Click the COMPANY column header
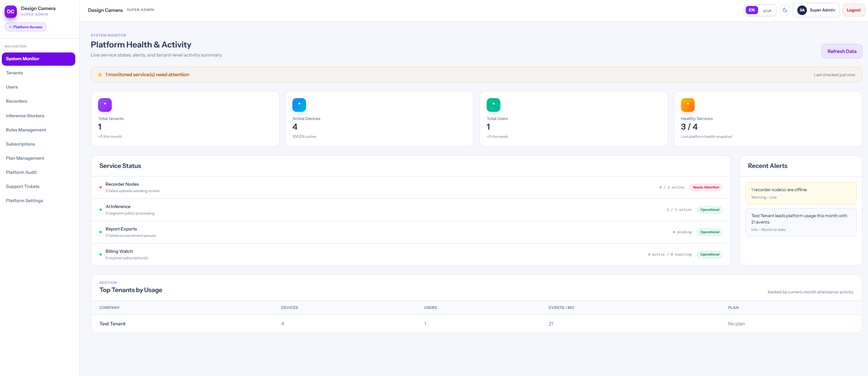This screenshot has height=376, width=868. 109,308
